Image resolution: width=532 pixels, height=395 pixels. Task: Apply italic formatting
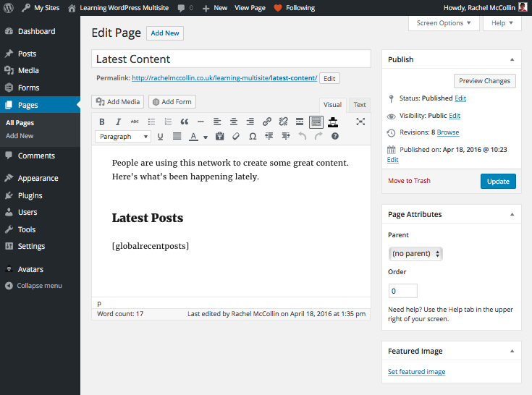tap(118, 122)
